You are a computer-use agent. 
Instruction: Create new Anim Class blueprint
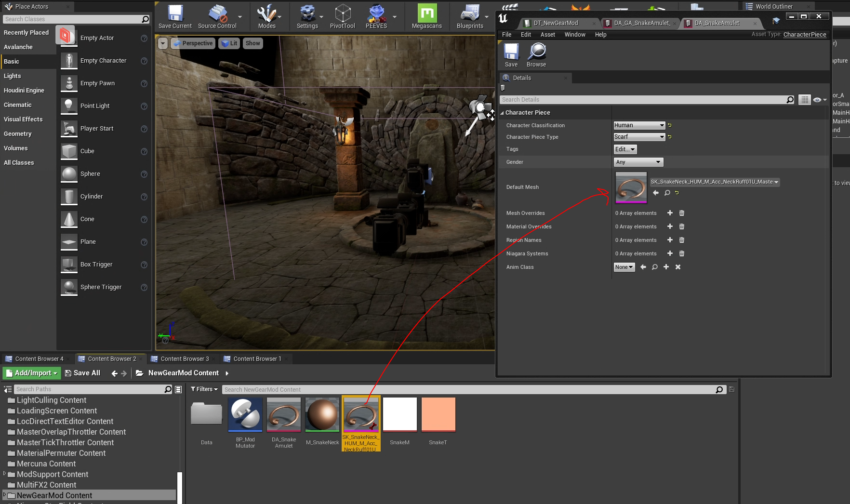666,267
